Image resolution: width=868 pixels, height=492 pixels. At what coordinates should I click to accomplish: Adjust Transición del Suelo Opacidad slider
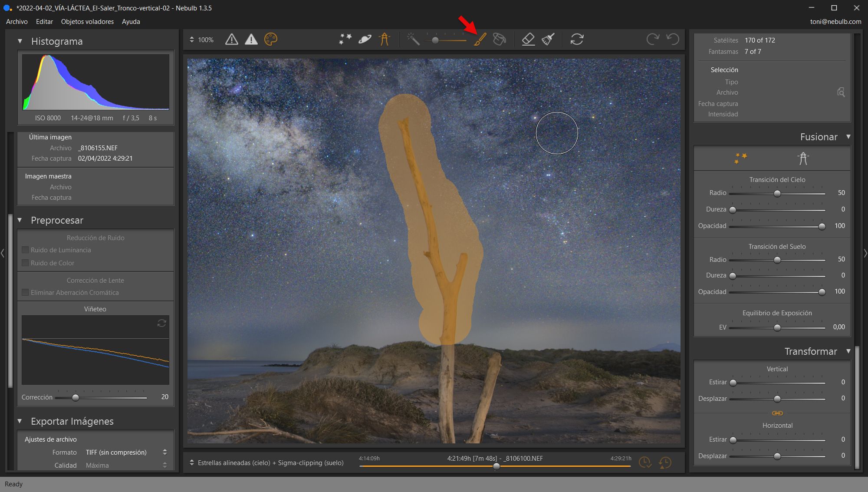pyautogui.click(x=777, y=292)
